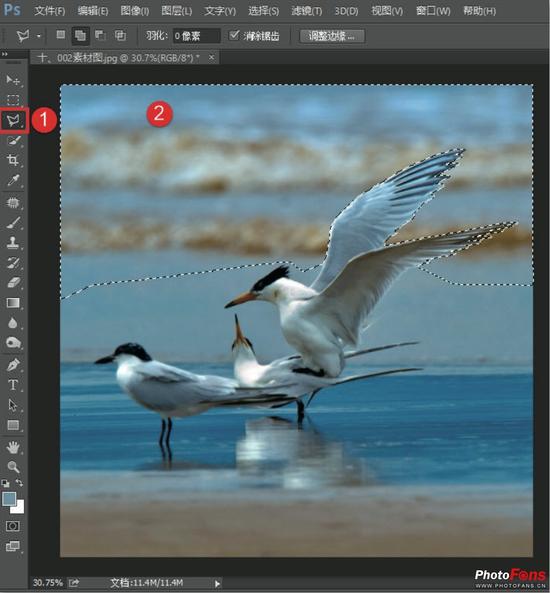Click the Ps application logo
550x593 pixels.
pyautogui.click(x=12, y=10)
